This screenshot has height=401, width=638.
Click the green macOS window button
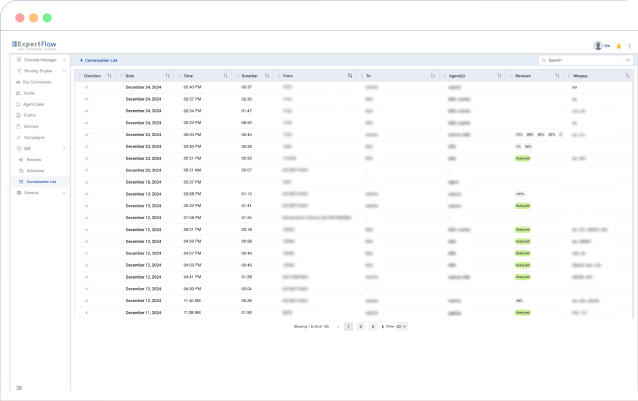(47, 17)
